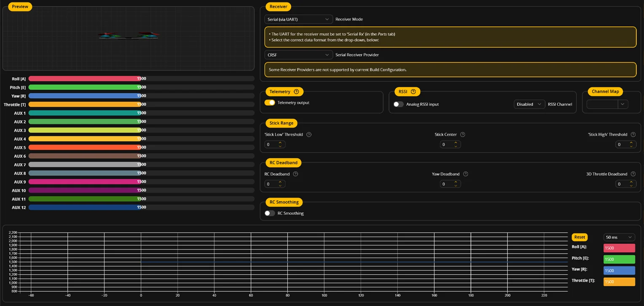Click the AUX 5 channel bar
The image size is (644, 306).
[x=141, y=147]
